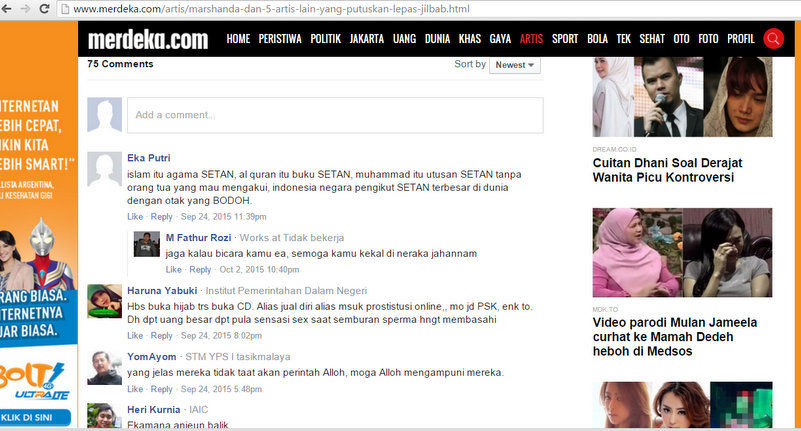Click the 'Oct 2, 2015 10:40pm' timestamp

click(x=259, y=269)
